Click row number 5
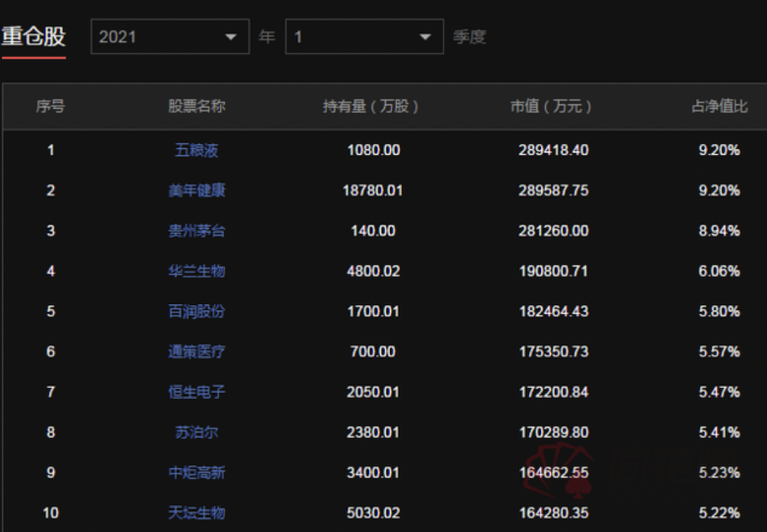767x532 pixels. (50, 311)
